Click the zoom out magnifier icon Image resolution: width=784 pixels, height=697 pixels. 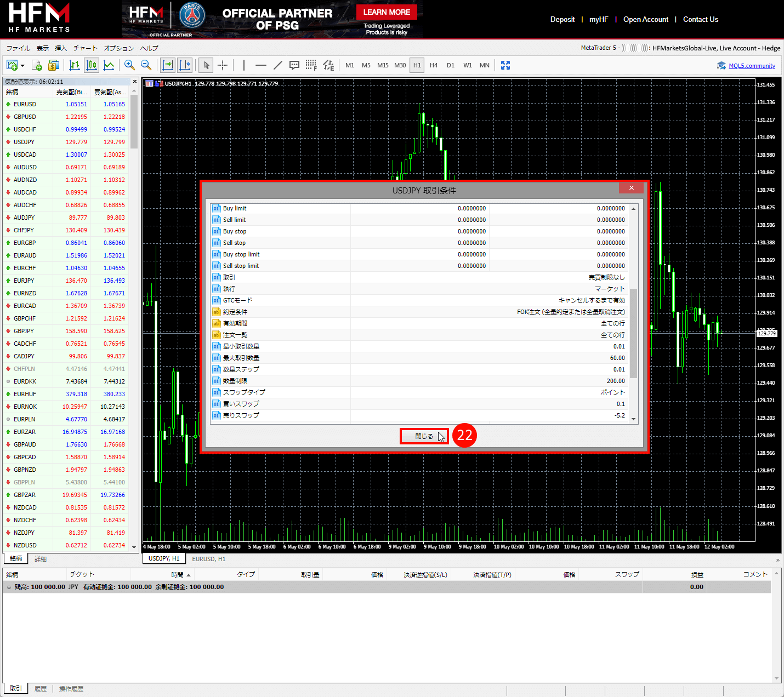pos(146,65)
